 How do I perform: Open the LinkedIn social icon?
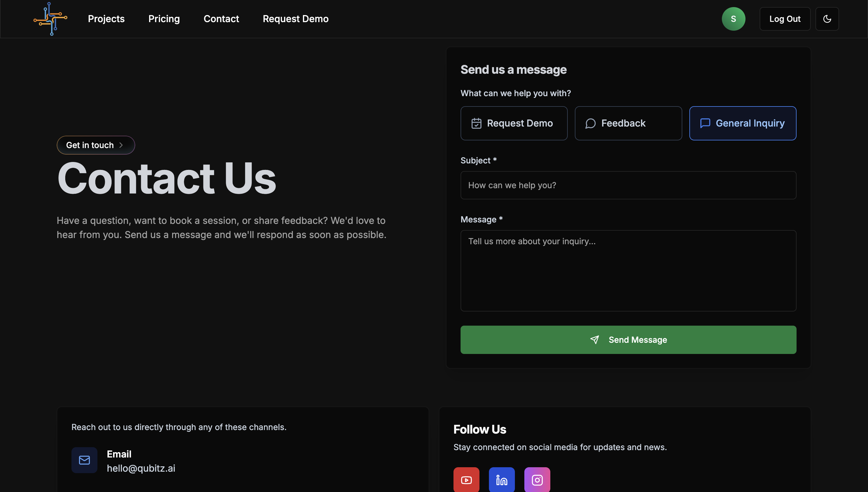click(x=501, y=480)
